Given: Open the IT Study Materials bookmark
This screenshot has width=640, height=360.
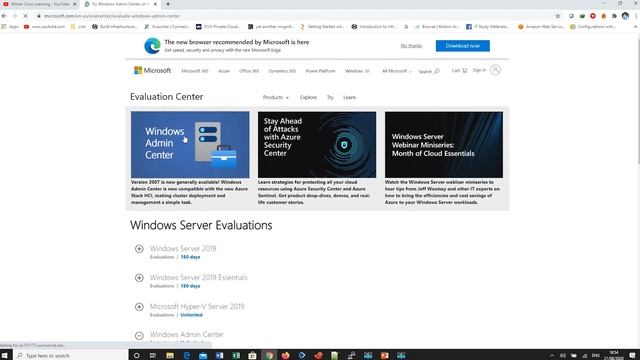Looking at the screenshot, I should coord(487,27).
